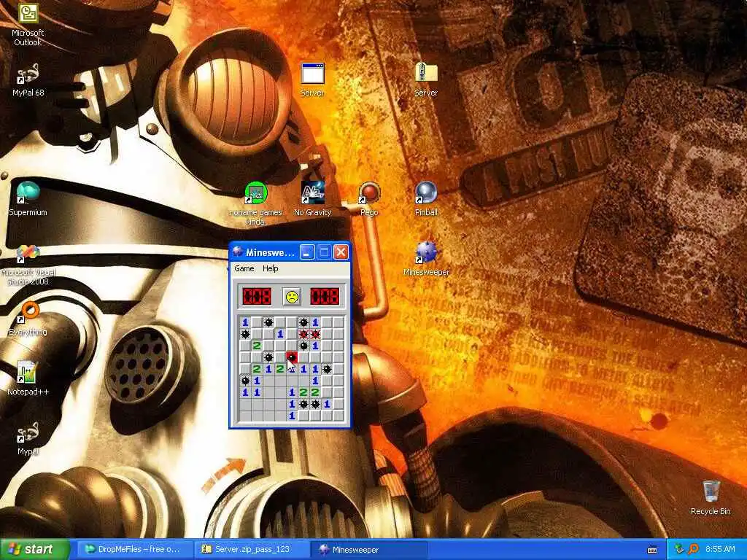Viewport: 747px width, 560px height.
Task: Click the bottom-right corner covered tile
Action: point(338,416)
